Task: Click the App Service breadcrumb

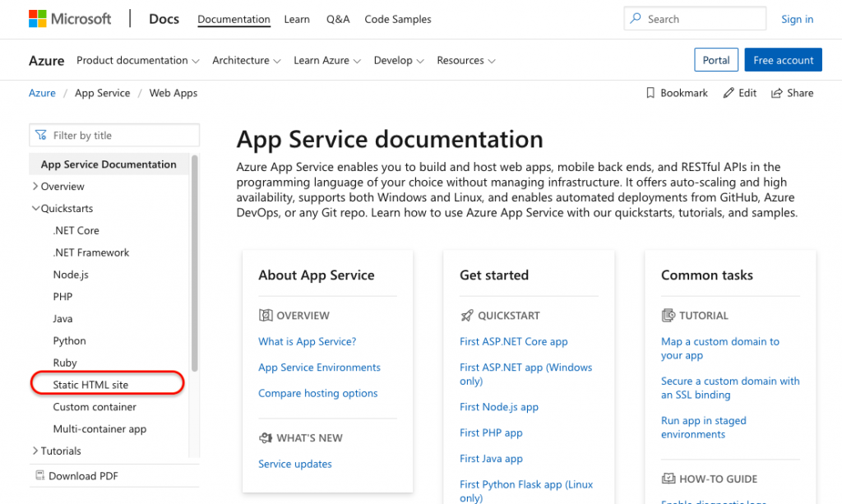Action: pos(103,93)
